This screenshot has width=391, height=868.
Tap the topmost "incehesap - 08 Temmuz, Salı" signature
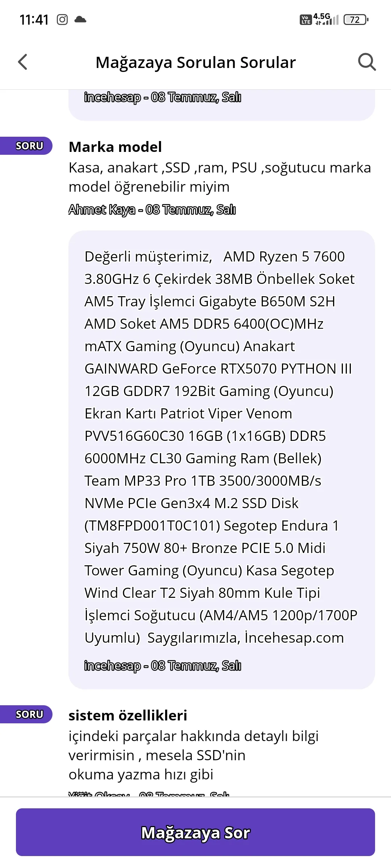coord(163,97)
